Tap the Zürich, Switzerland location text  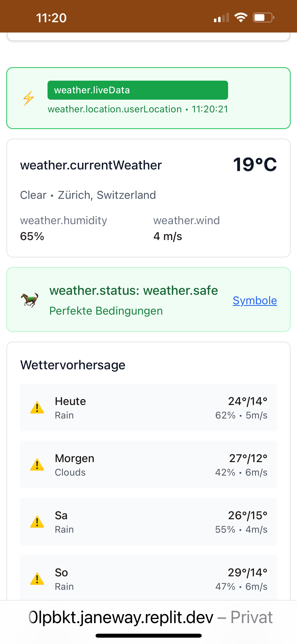107,195
